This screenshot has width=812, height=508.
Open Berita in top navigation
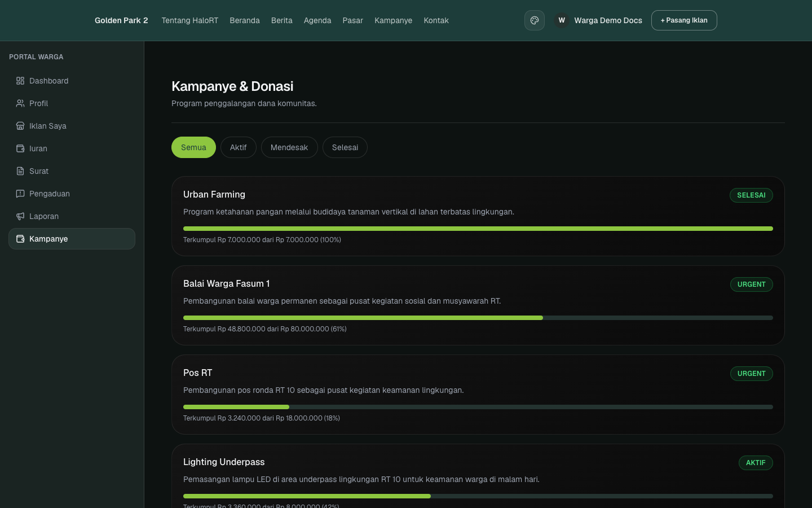tap(282, 20)
